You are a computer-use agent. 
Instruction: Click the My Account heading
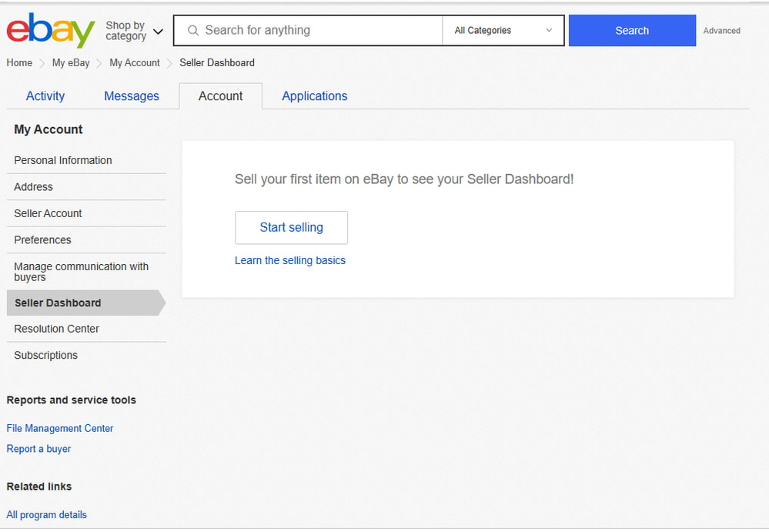[48, 129]
